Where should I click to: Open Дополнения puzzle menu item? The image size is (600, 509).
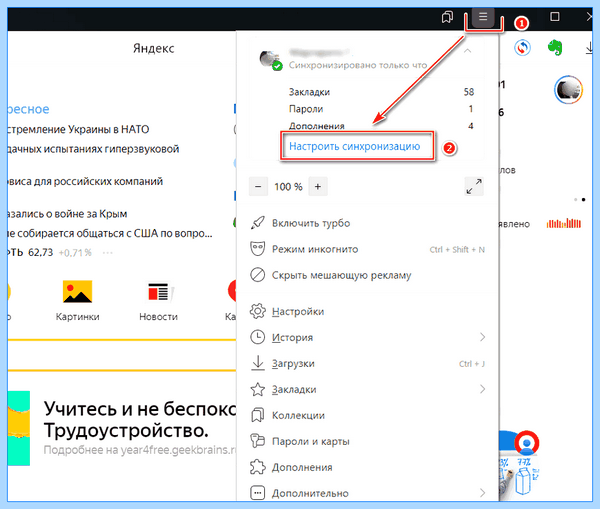pos(367,467)
